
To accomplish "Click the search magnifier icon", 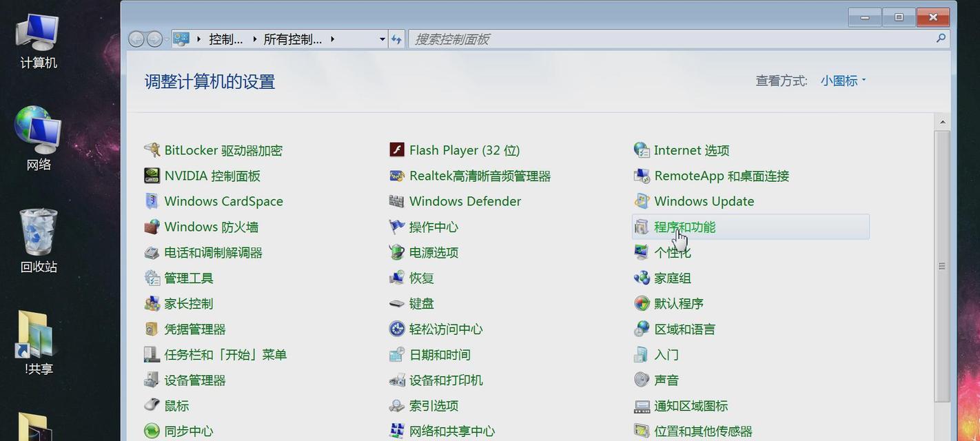I will 941,39.
